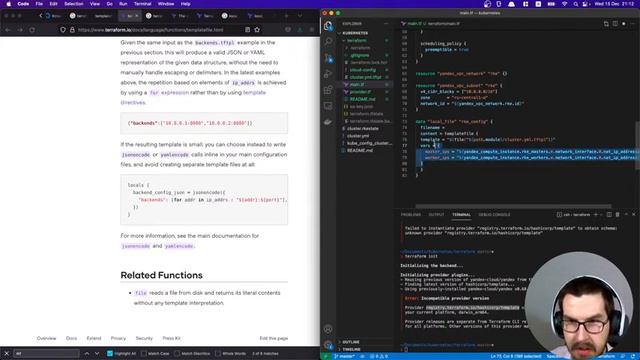Follow the 'for expression' link

coord(169,93)
